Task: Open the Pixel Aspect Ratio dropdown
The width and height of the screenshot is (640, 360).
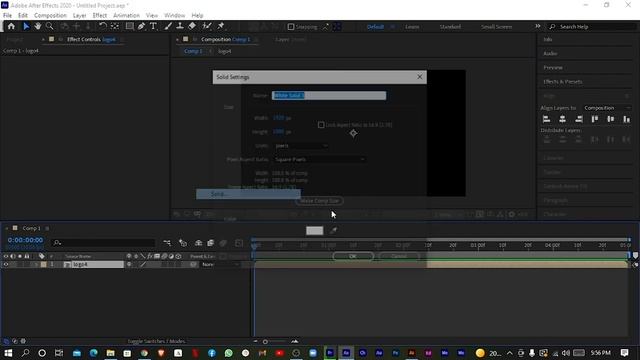Action: coord(319,160)
